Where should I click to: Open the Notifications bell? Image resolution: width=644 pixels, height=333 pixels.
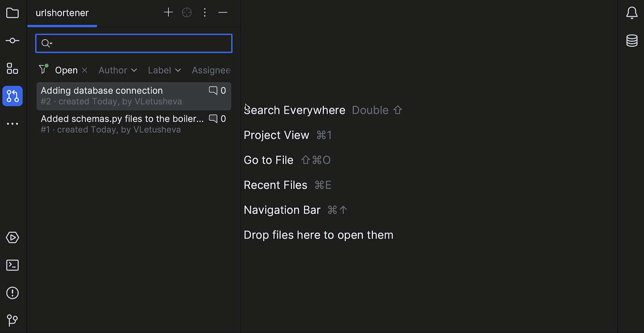point(632,13)
